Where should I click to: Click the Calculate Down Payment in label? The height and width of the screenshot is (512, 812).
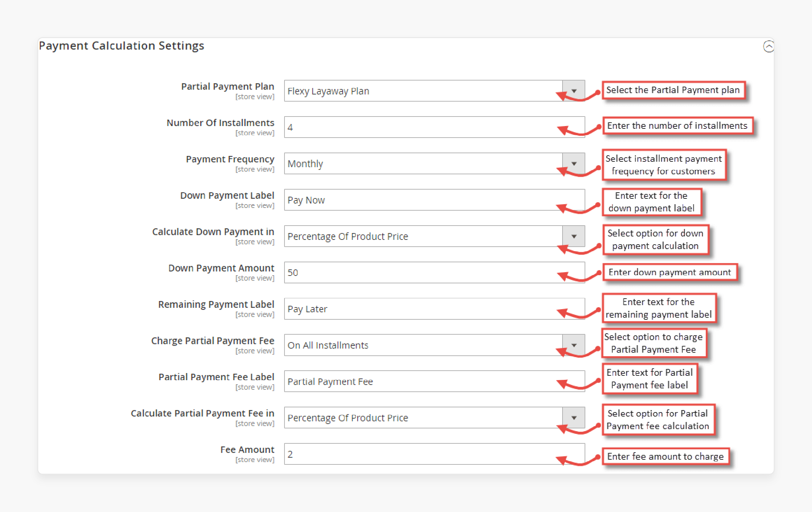(213, 232)
